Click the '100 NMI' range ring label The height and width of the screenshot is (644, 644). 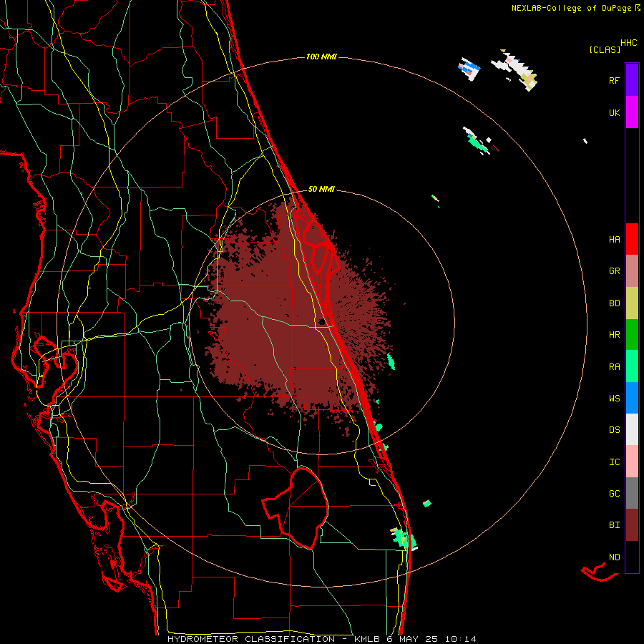[x=321, y=57]
